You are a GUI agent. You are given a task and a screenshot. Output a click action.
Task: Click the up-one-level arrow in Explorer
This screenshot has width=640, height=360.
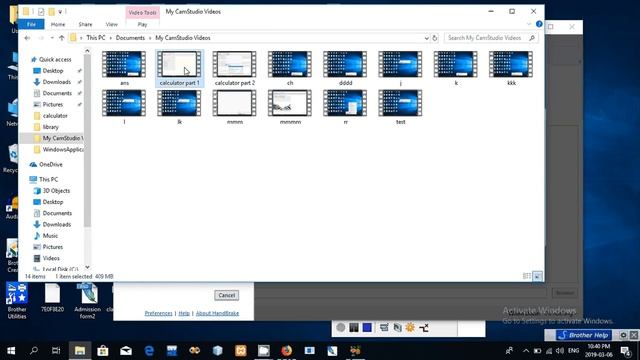(x=62, y=38)
